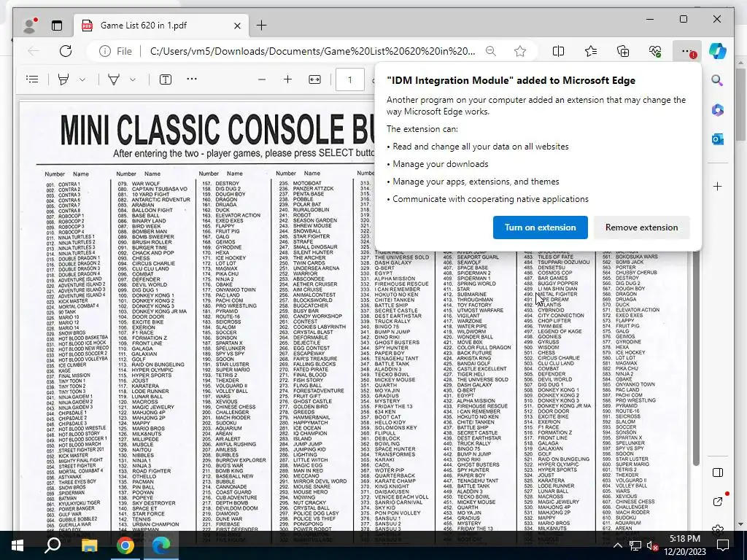The width and height of the screenshot is (747, 560).
Task: Open Microsoft 365 sidebar icon
Action: tap(718, 110)
